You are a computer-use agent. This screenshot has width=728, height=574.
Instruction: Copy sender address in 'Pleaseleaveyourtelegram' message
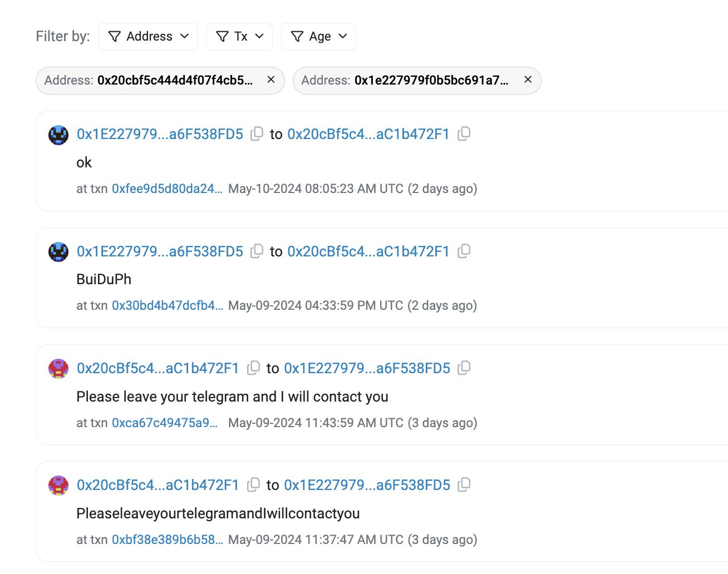(253, 485)
